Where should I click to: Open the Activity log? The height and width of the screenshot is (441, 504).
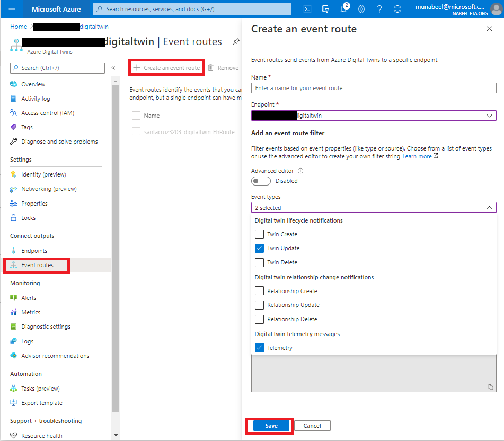[36, 99]
